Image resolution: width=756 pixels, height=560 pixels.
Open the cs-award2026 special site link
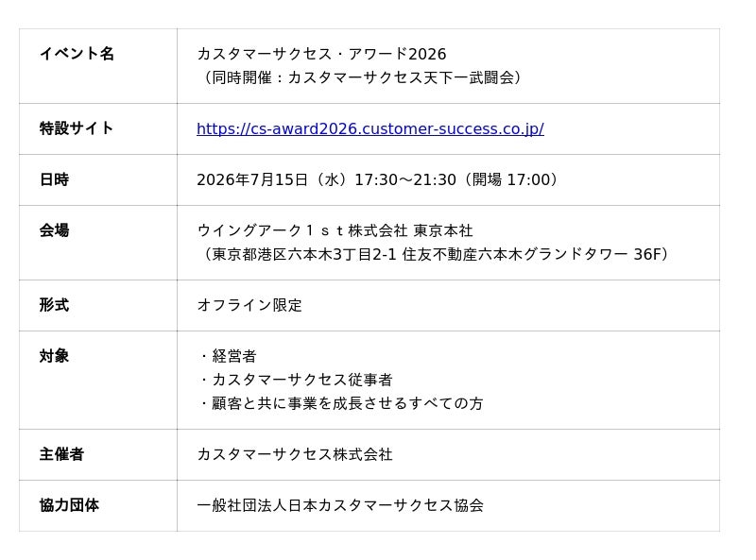(369, 129)
